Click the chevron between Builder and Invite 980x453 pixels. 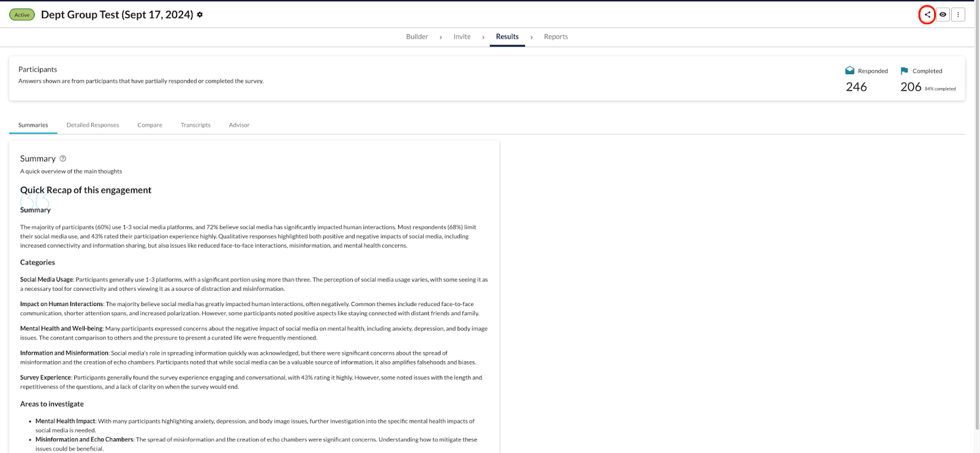(x=440, y=37)
